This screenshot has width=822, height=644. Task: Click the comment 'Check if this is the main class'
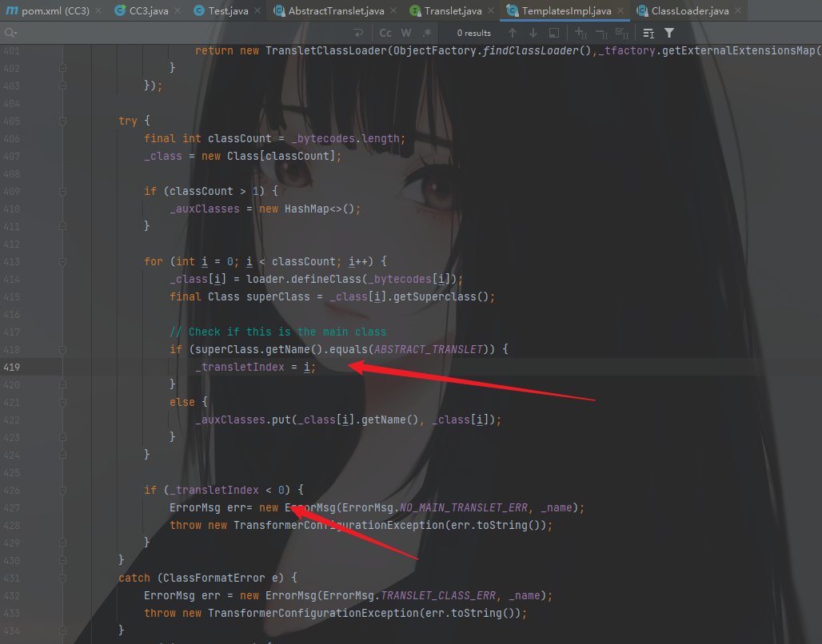(x=277, y=332)
